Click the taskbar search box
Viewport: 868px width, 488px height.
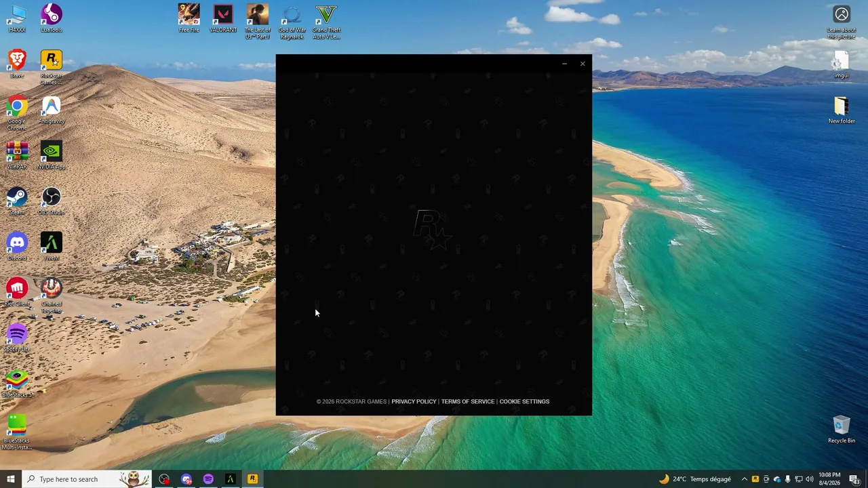(x=87, y=479)
